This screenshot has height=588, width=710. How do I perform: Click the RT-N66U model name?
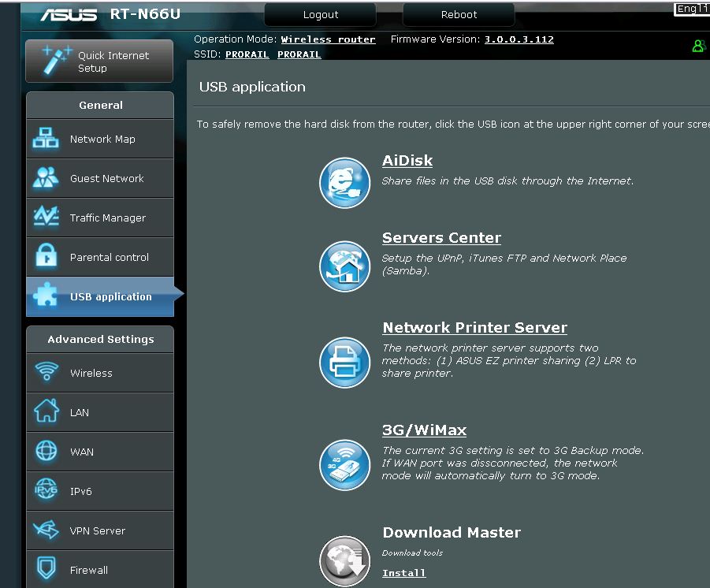145,14
